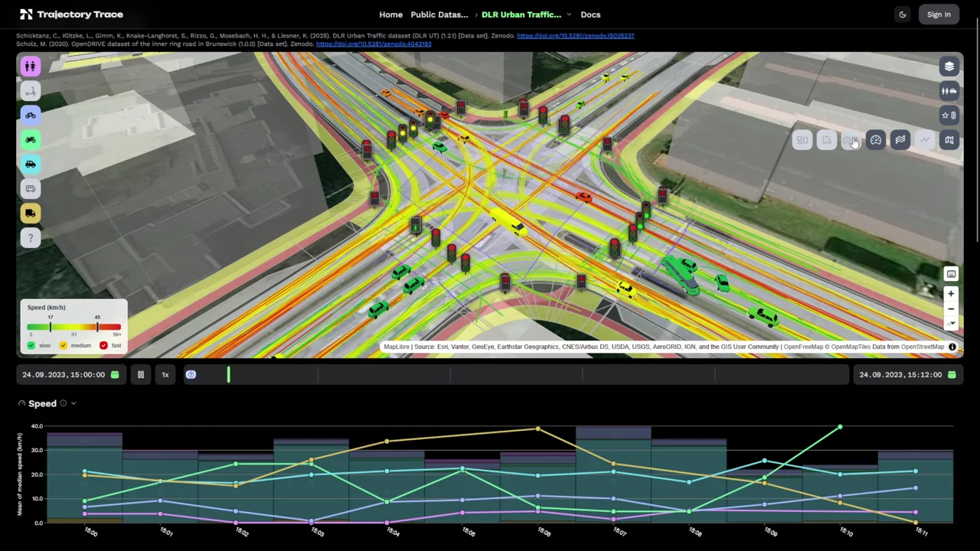Zoom in on the map

click(x=951, y=294)
